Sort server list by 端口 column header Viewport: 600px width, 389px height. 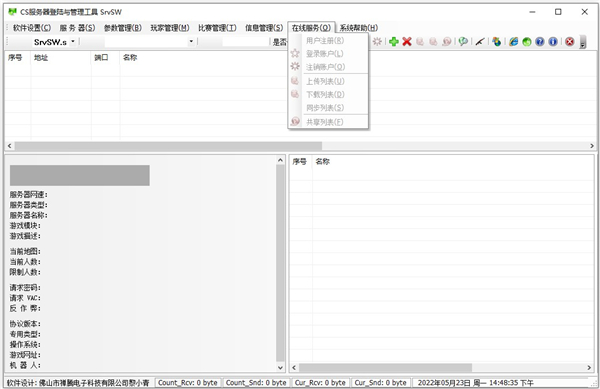click(106, 58)
